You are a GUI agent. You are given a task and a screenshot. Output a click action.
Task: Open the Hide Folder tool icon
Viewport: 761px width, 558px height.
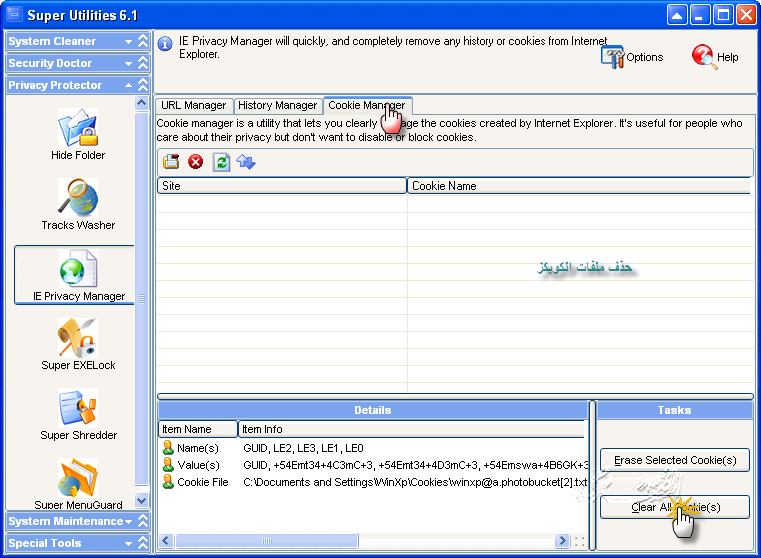coord(78,128)
